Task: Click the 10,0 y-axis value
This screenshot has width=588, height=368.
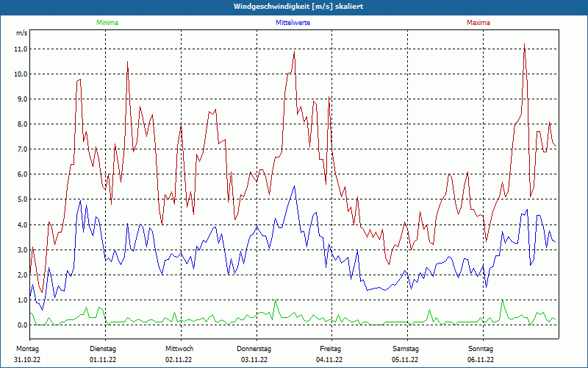Action: tap(21, 74)
